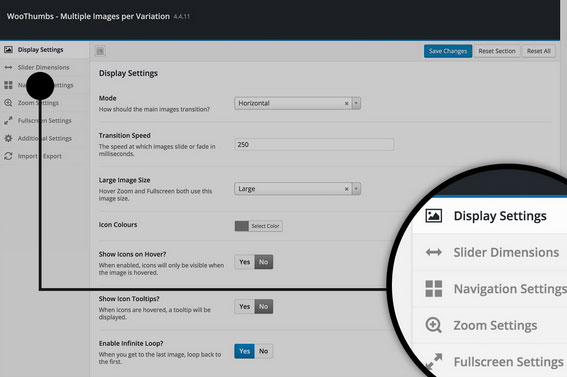The height and width of the screenshot is (377, 567).
Task: Set Show Icons on Hover to Yes
Action: [x=244, y=262]
